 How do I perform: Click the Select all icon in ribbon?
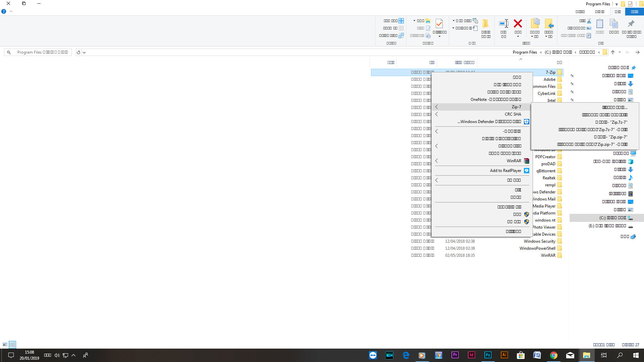tap(401, 21)
